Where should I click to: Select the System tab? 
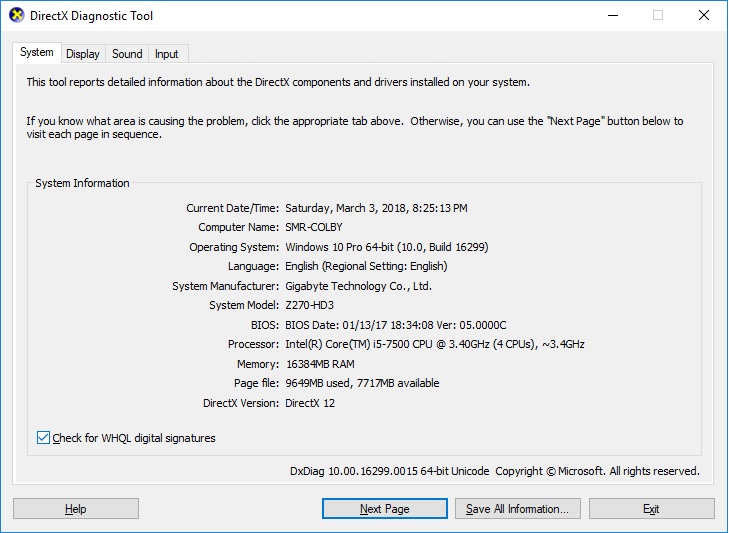[37, 53]
